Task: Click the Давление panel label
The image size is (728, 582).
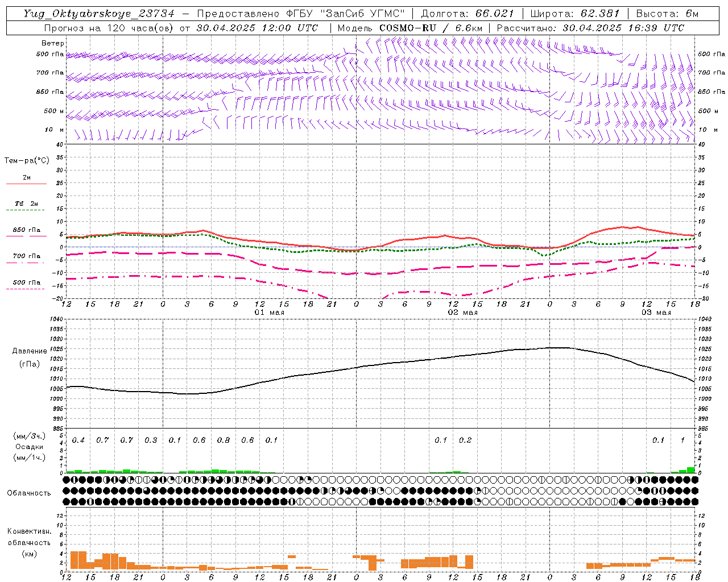Action: 30,351
